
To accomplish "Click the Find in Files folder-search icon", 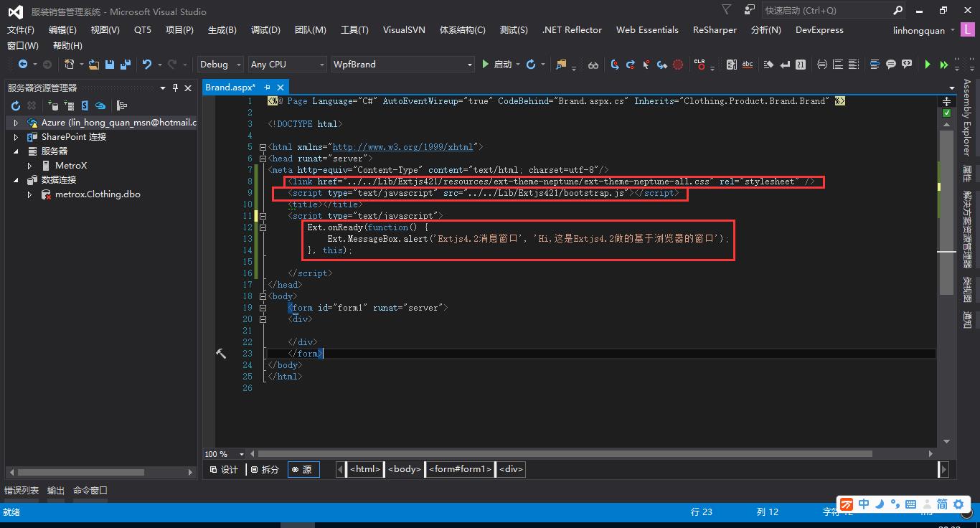I will coord(562,65).
